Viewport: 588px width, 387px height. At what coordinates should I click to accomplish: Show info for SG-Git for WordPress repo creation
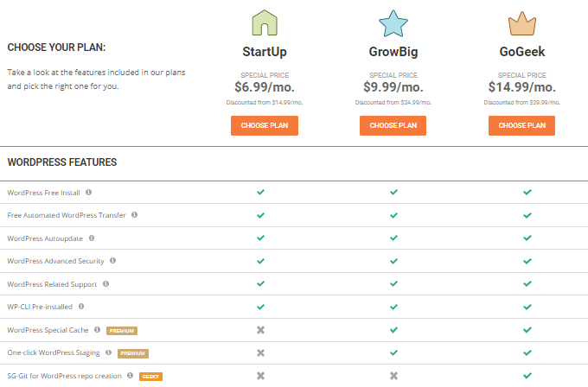tap(130, 375)
